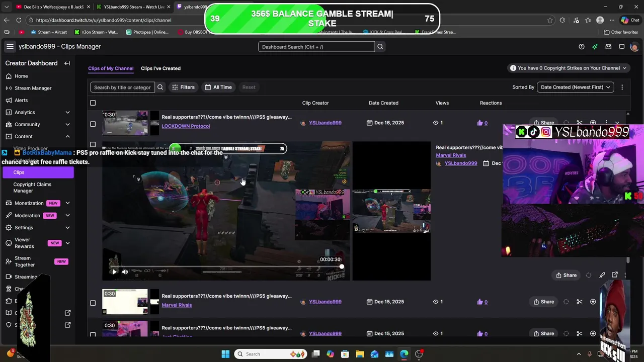
Task: Open the Sorted By Date Created dropdown
Action: [x=576, y=87]
